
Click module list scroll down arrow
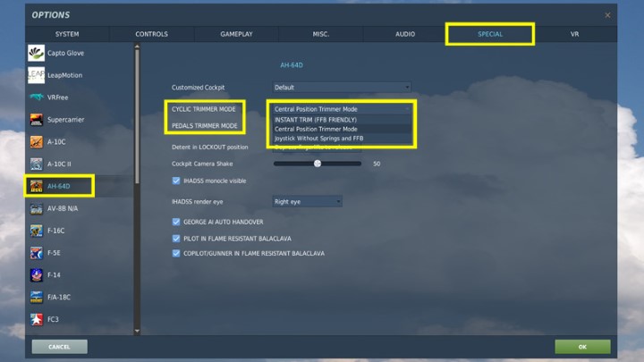coord(137,331)
